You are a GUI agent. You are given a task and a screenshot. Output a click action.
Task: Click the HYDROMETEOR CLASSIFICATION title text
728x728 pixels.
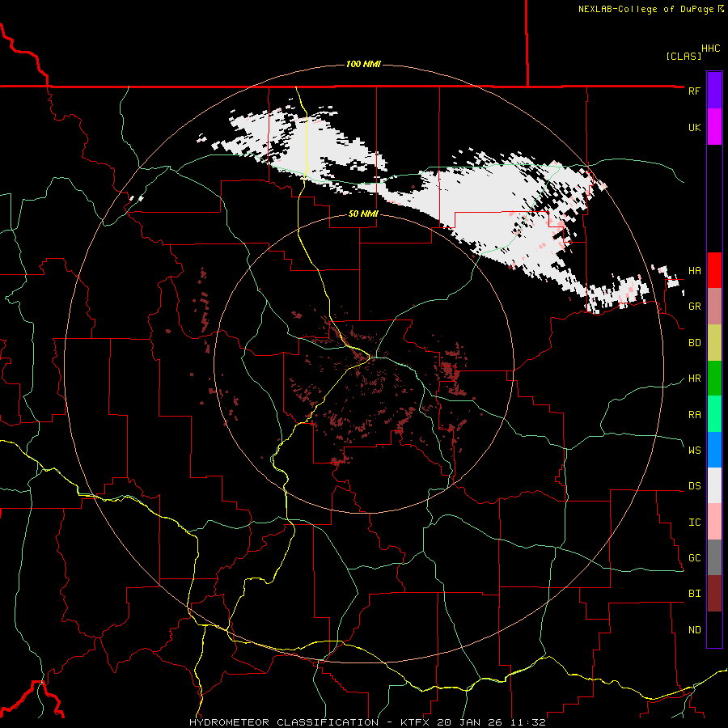click(x=284, y=722)
